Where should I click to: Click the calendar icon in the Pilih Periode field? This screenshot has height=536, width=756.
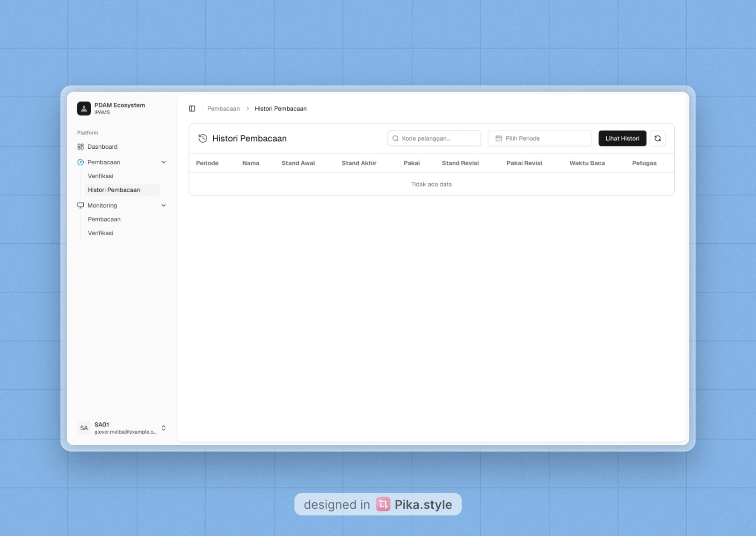499,138
